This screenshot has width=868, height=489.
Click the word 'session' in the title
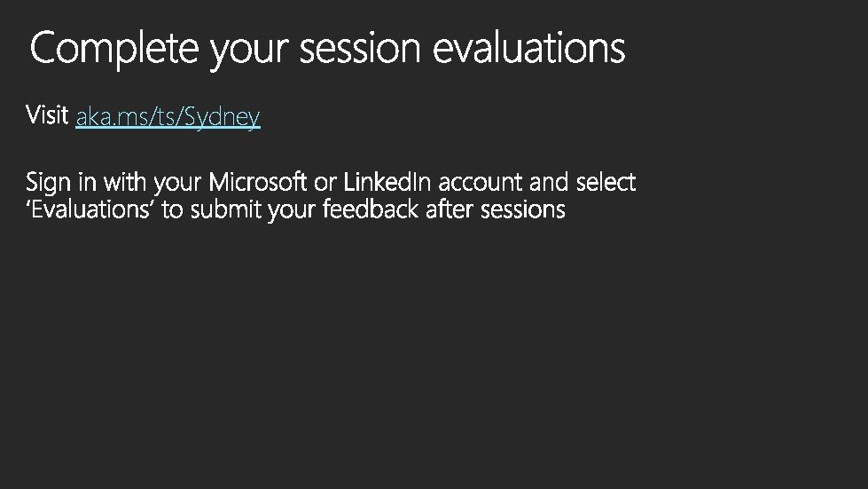[360, 49]
